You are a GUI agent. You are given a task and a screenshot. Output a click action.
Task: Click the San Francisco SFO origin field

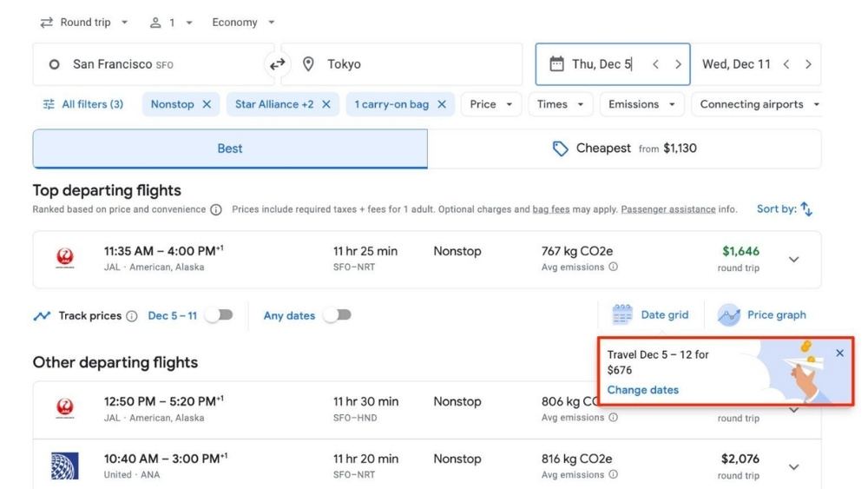(154, 64)
